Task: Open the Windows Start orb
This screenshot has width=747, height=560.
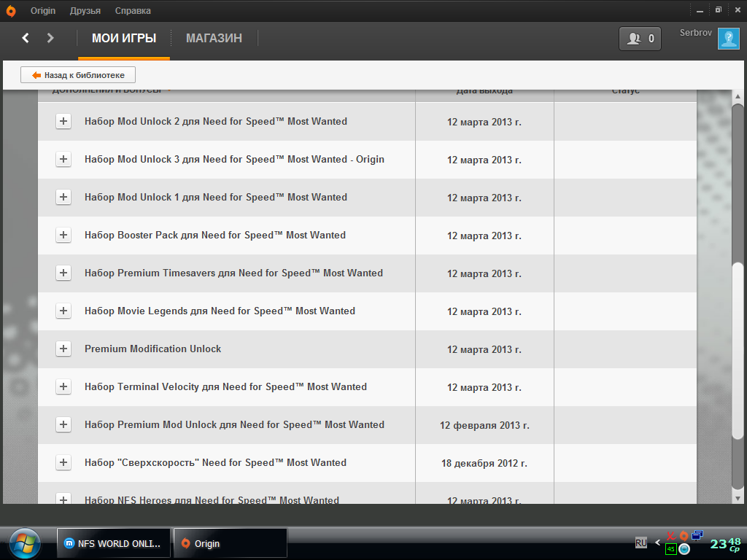Action: 26,543
